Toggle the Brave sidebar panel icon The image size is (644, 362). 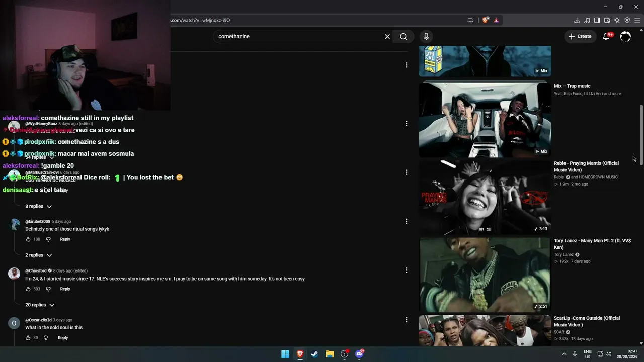[x=597, y=20]
